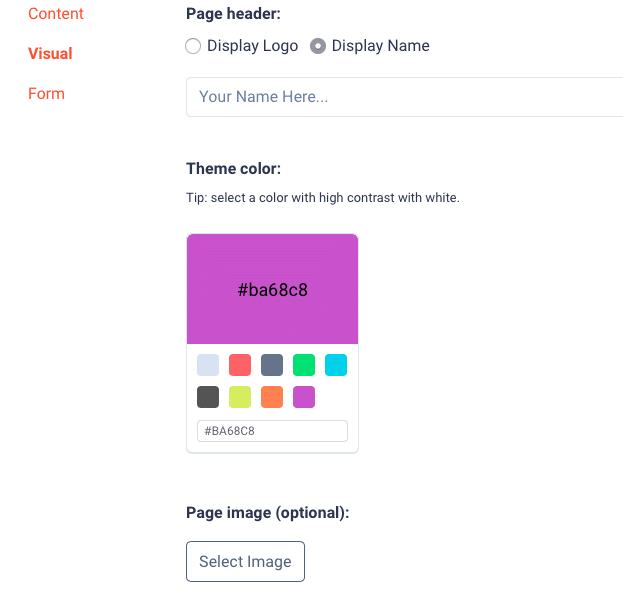The width and height of the screenshot is (623, 594).
Task: Click the Your Name Here text field
Action: pyautogui.click(x=404, y=97)
